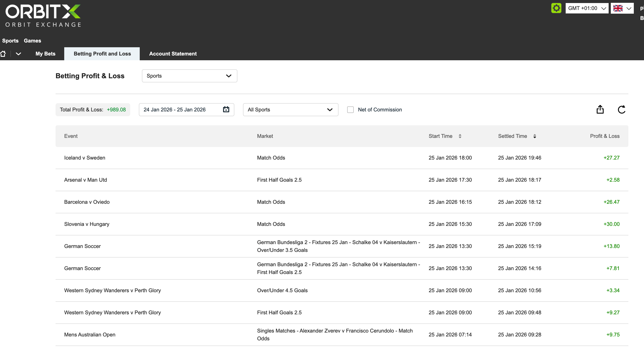
Task: Open the Games top menu
Action: [x=33, y=41]
